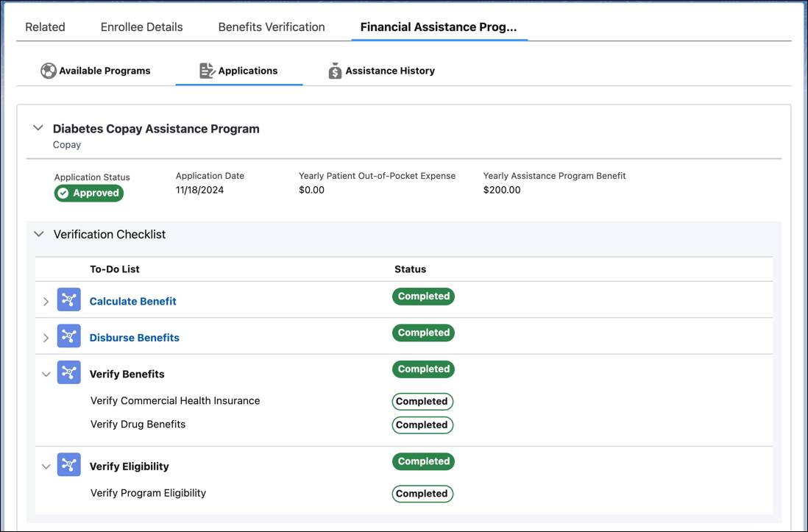This screenshot has height=532, width=808.
Task: Expand the Disburse Benefits row
Action: 46,338
